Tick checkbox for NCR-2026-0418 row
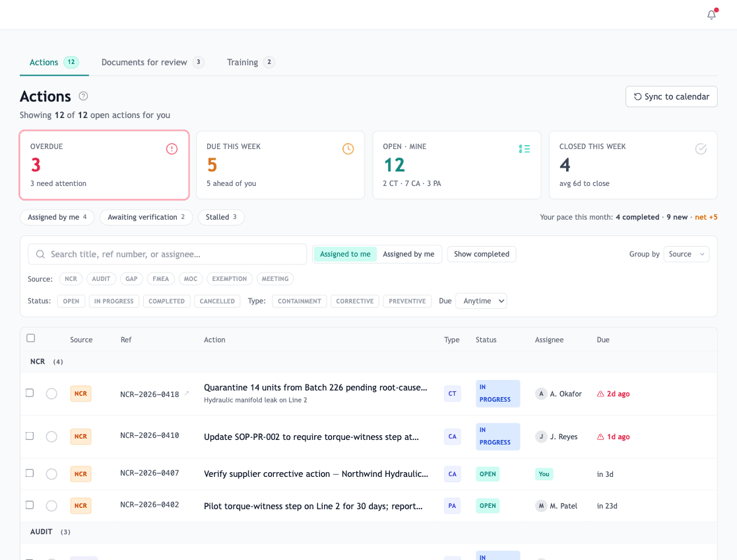This screenshot has height=560, width=737. click(30, 392)
